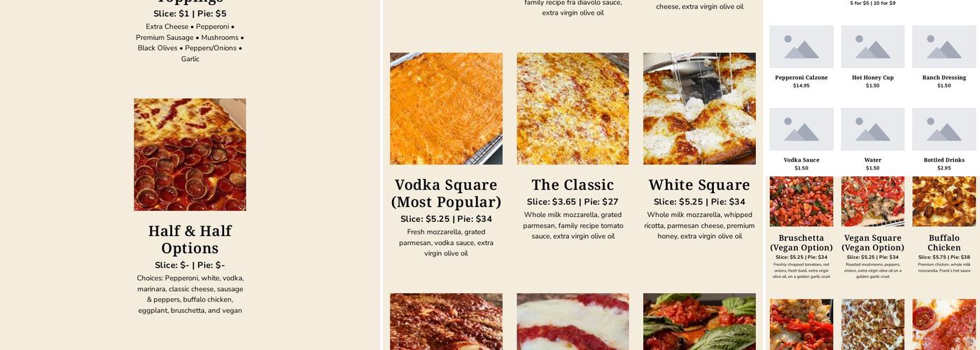This screenshot has width=980, height=350.
Task: Select the Vegan Square thumbnail image
Action: tap(873, 202)
